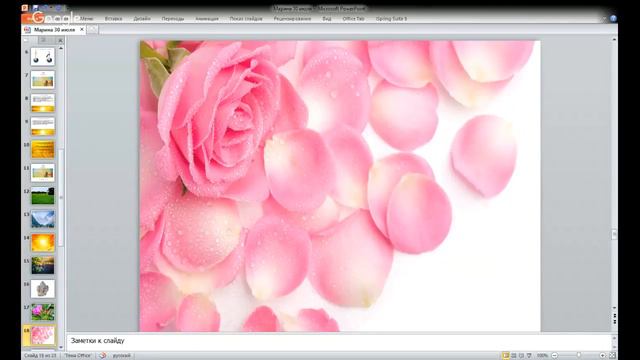Select slide 12 green field thumbnail
640x360 pixels.
42,196
